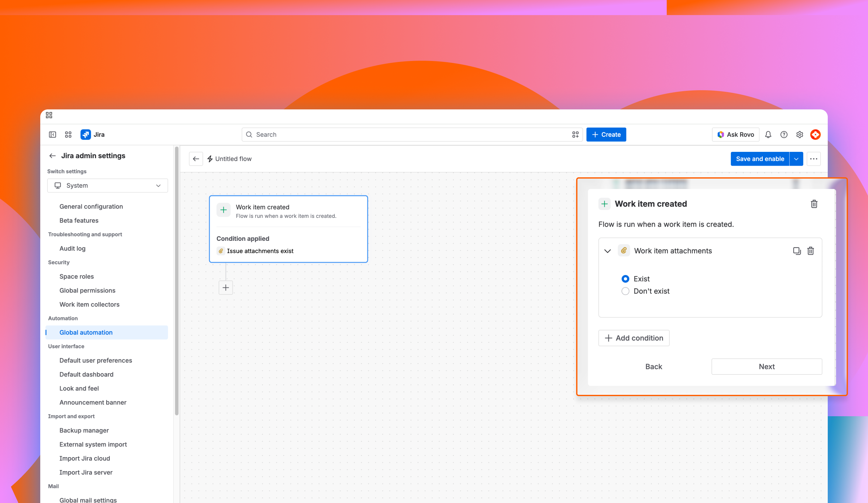This screenshot has height=503, width=868.
Task: Open the Audit log page
Action: 72,249
